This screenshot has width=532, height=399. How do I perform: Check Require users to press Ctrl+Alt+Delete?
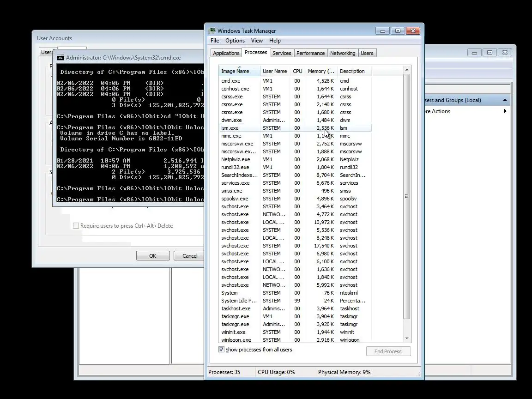pyautogui.click(x=76, y=226)
